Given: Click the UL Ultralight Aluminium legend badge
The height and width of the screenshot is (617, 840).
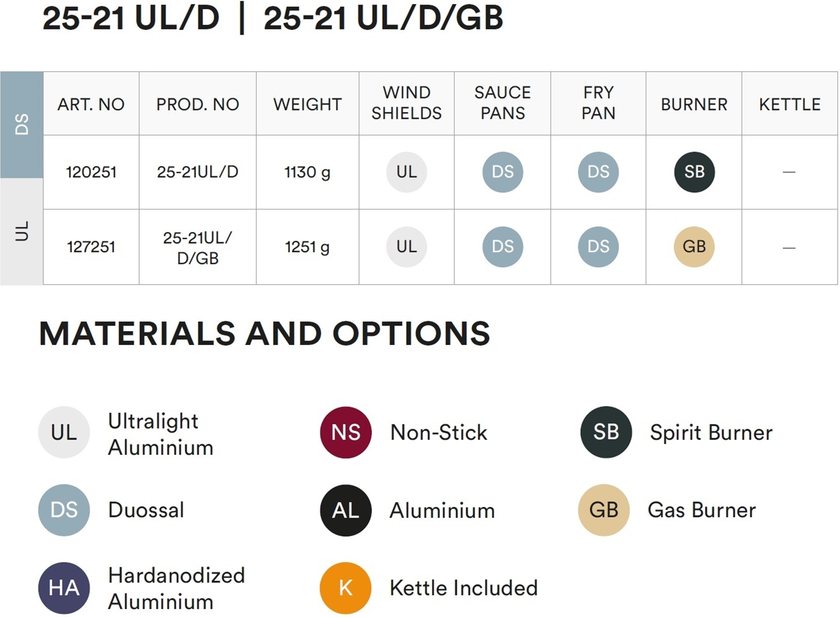Looking at the screenshot, I should 64,432.
